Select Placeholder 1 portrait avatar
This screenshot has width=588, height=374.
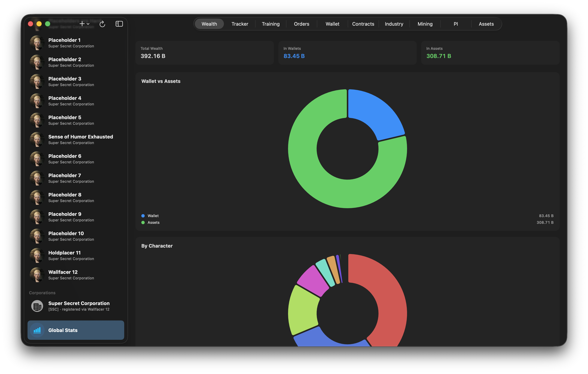pyautogui.click(x=37, y=43)
